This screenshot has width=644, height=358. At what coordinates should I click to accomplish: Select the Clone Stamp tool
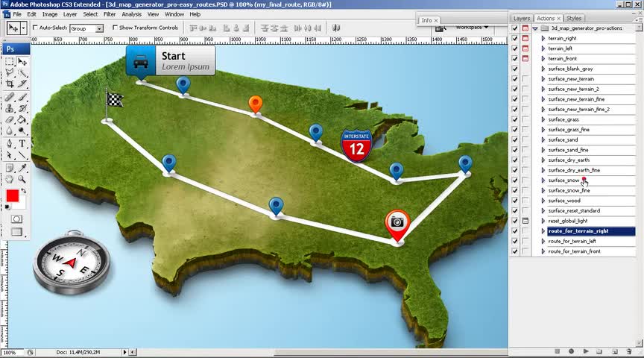10,108
